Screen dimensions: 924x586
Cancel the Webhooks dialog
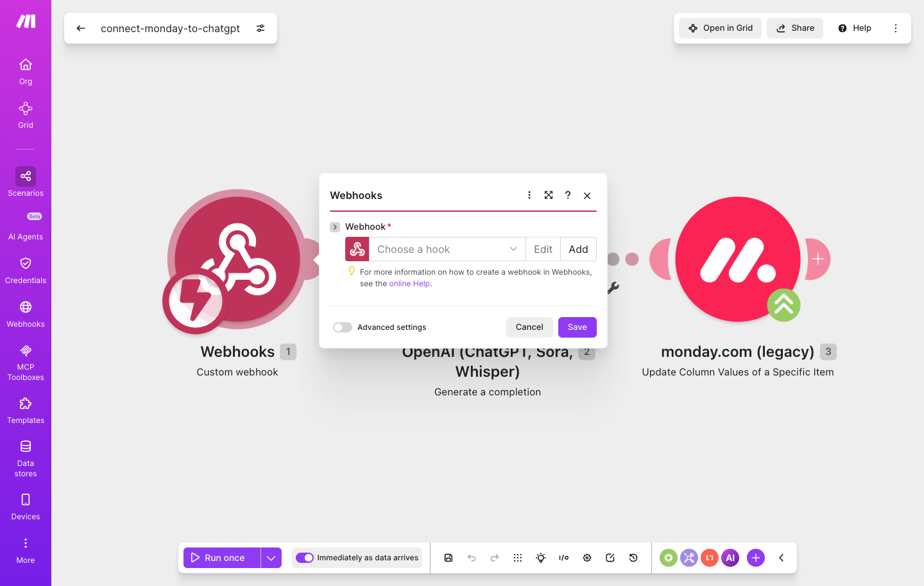[529, 327]
